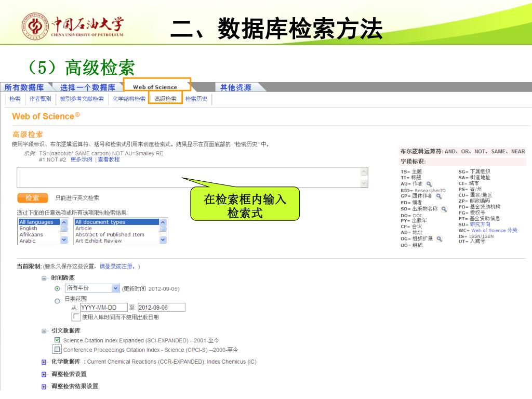
Task: Open the 化学结构检索 sub-tab
Action: tap(129, 99)
